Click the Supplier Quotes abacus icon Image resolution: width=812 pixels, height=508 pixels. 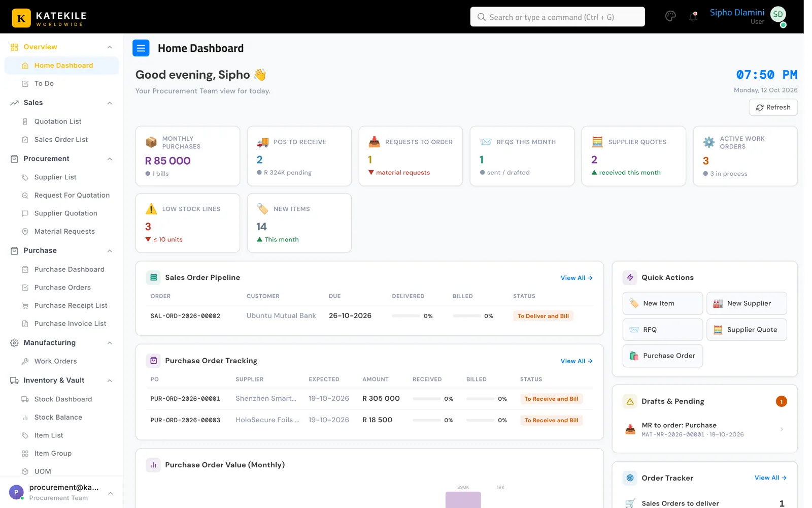coord(597,142)
